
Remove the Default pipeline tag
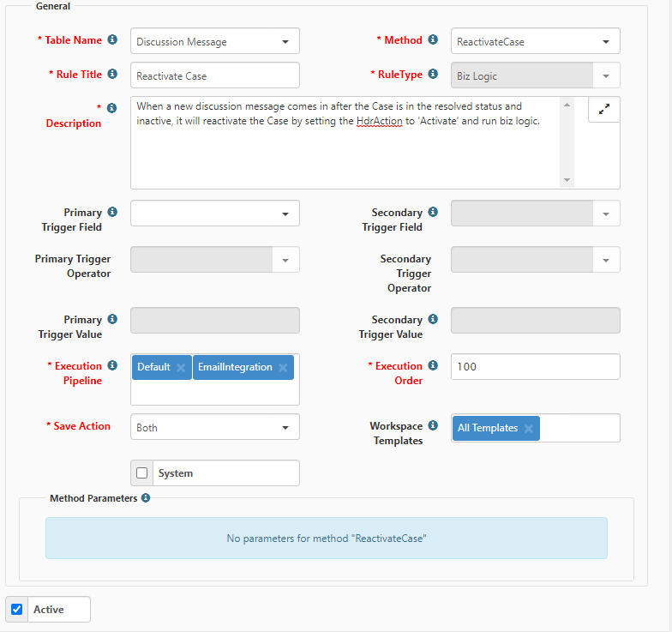pos(181,368)
